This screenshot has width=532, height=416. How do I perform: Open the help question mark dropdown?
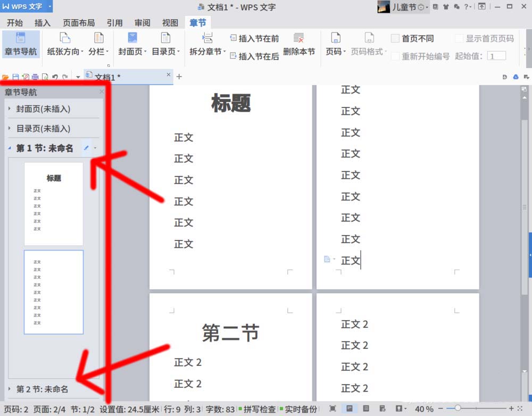(468, 7)
